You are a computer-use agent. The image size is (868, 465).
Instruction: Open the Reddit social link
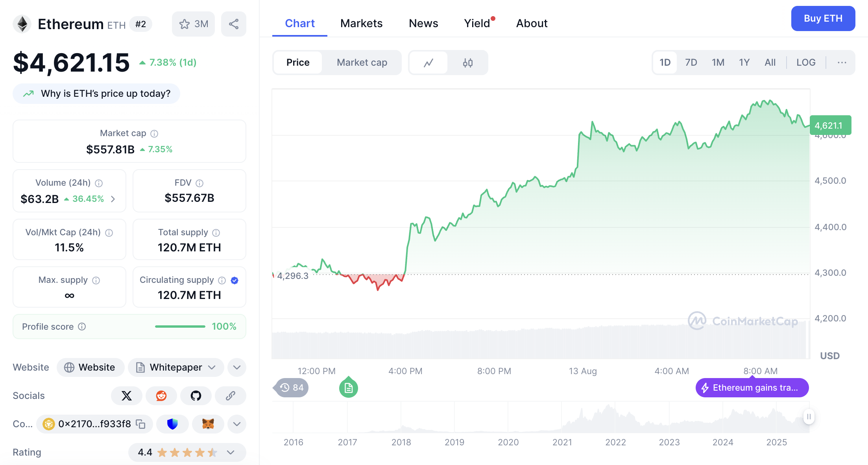(x=161, y=396)
